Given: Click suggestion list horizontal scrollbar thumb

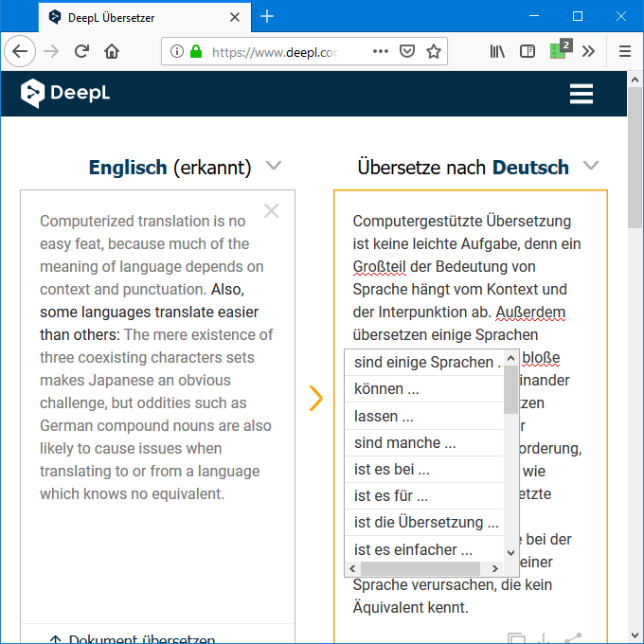Looking at the screenshot, I should click(420, 568).
